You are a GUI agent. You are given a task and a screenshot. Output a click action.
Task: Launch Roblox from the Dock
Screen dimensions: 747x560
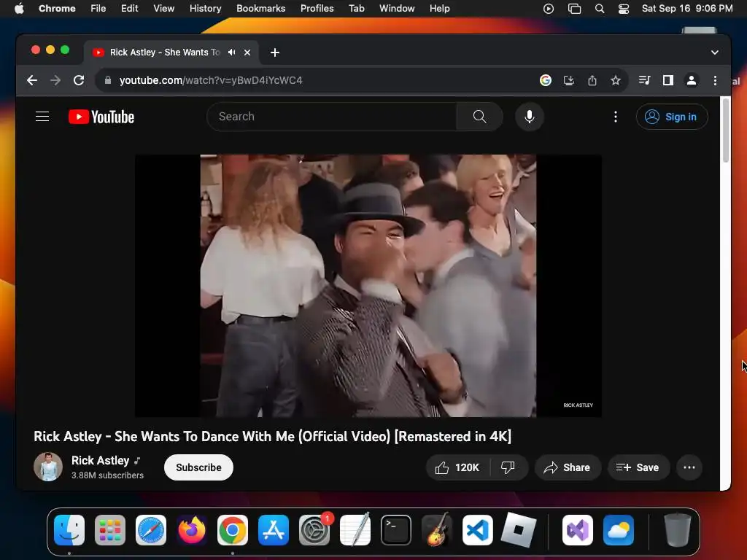519,530
